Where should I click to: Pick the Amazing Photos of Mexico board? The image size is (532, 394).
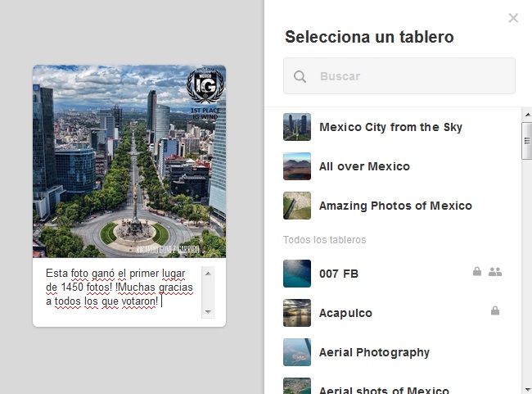click(393, 206)
